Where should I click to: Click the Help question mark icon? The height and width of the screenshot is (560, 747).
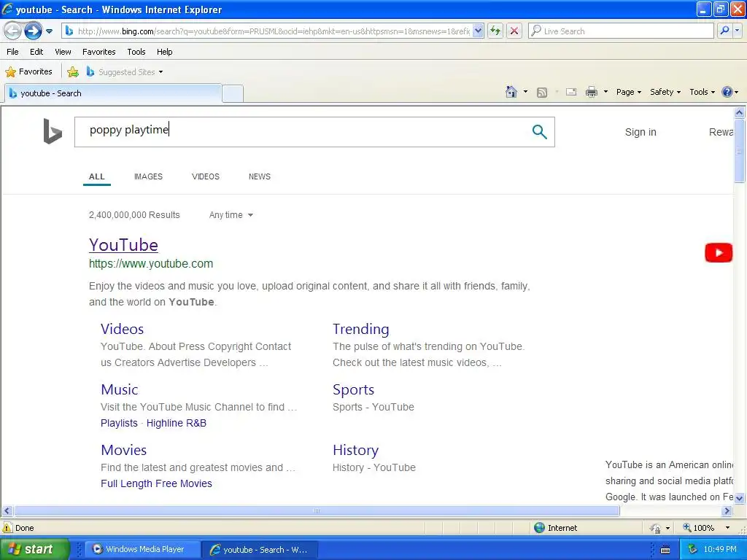(x=727, y=92)
